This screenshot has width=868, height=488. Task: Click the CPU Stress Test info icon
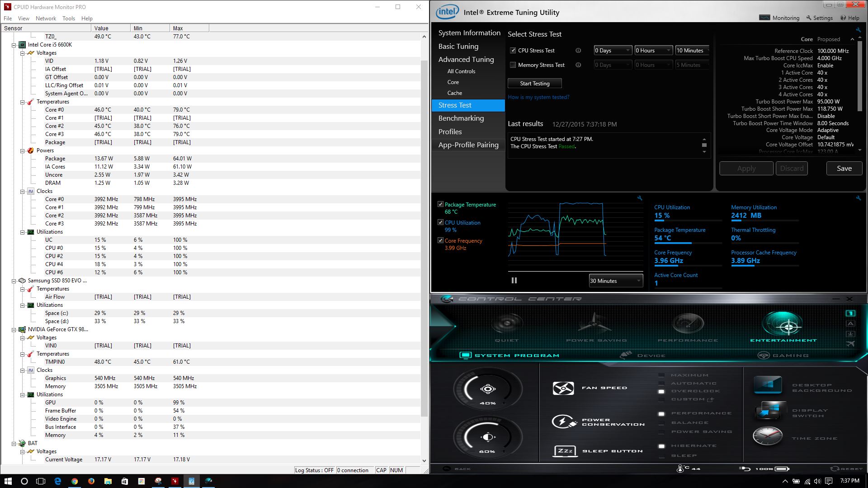tap(578, 51)
